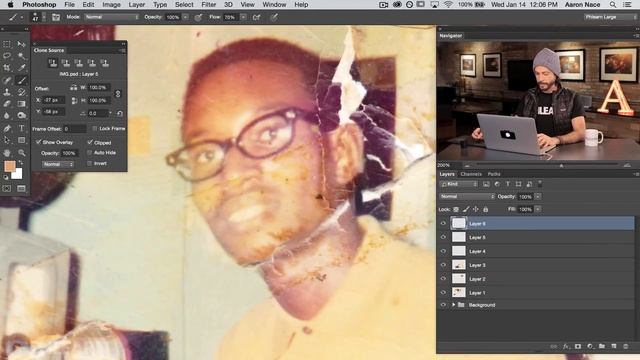
Task: Activate the third clone source stamp
Action: pyautogui.click(x=79, y=62)
